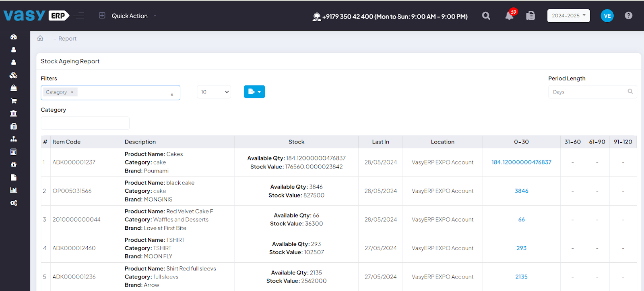The image size is (644, 291).
Task: Select item code OP005031566
Action: 72,191
